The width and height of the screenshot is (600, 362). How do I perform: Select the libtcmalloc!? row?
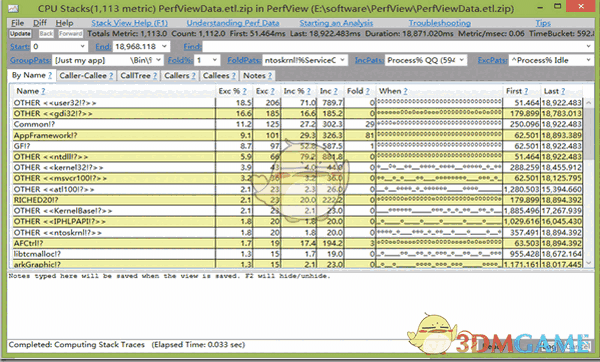pos(298,254)
